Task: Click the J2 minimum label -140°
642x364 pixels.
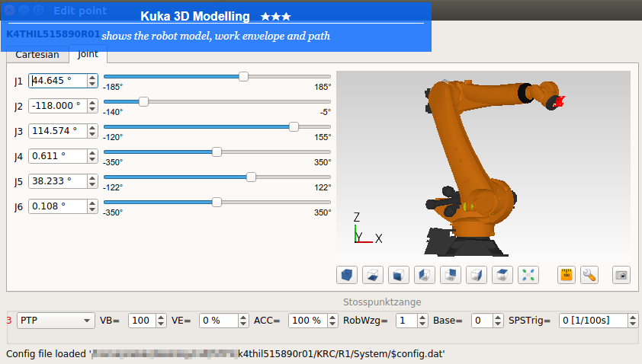Action: coord(113,112)
